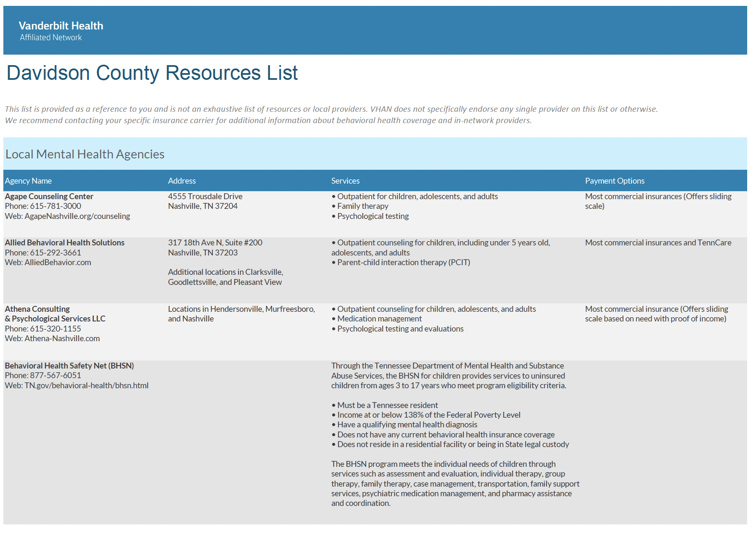The image size is (756, 537).
Task: Open the AgapeNashville.org/counseling web address
Action: [x=77, y=216]
